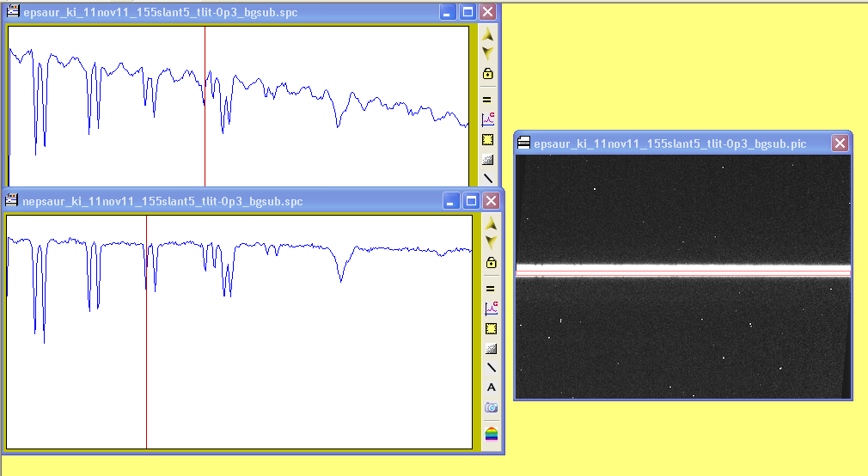Select the letter A text tool
868x476 pixels.
tap(491, 388)
